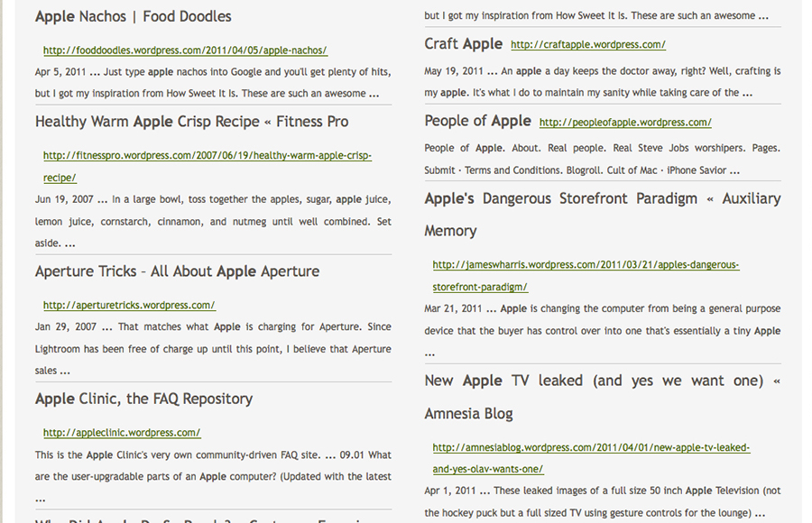Viewport: 812px width, 523px height.
Task: Open the jameswharris apples-dangerous-storefront-paradigm link
Action: coord(586,276)
